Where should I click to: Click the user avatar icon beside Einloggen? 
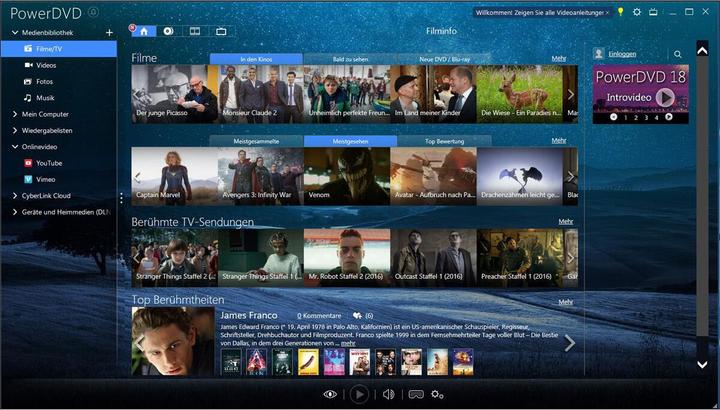click(598, 54)
